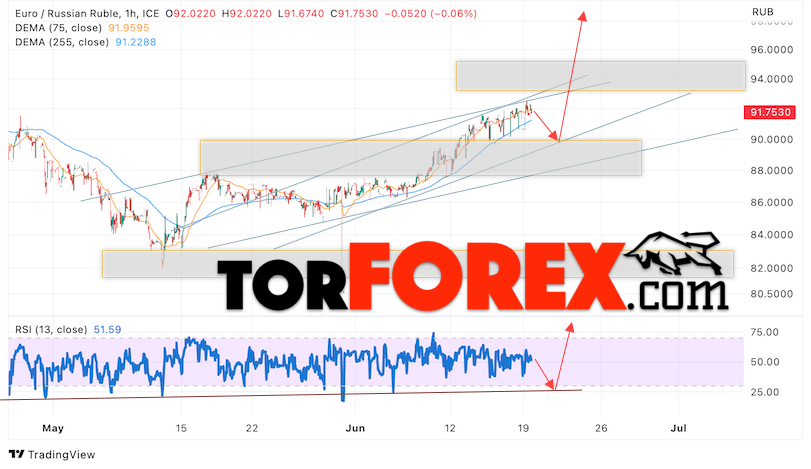
Task: Click the change value −0.0520 (−0.06%)
Action: (430, 13)
